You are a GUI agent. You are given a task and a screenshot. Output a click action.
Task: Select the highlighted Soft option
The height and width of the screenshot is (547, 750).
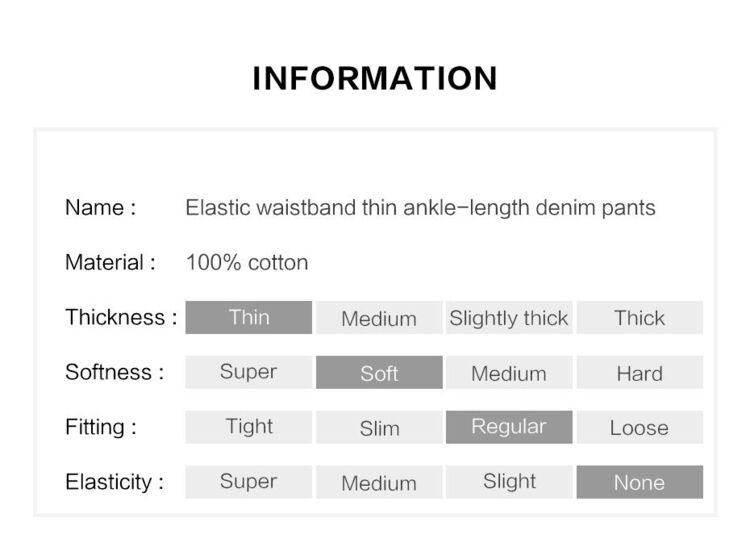[x=379, y=372]
